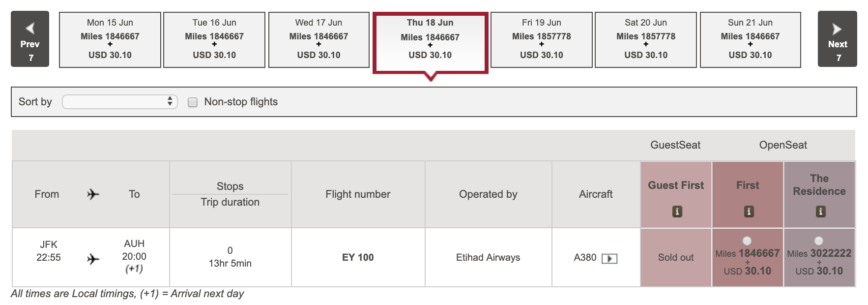Pick the Wed 17 Jun date tab
This screenshot has width=868, height=305.
click(x=318, y=39)
